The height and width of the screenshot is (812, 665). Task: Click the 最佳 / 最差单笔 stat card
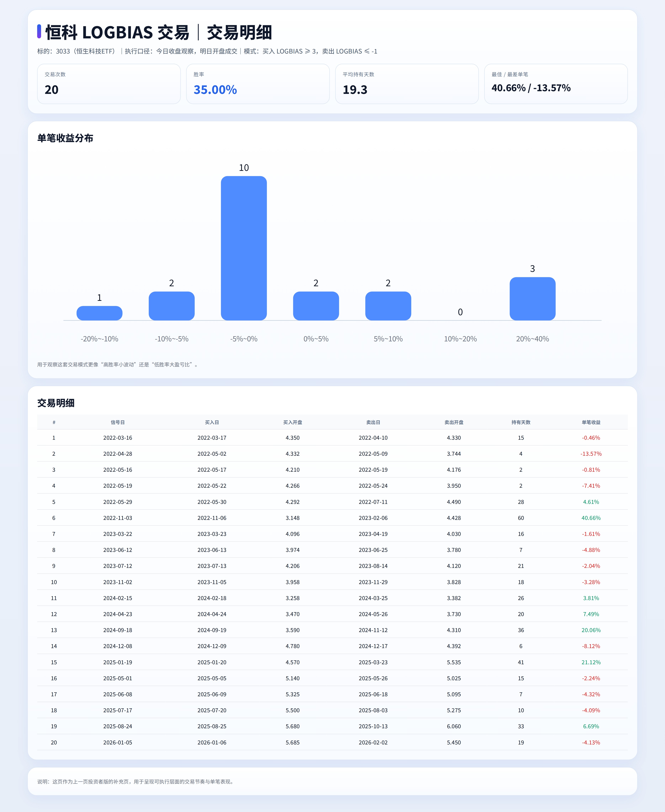555,84
